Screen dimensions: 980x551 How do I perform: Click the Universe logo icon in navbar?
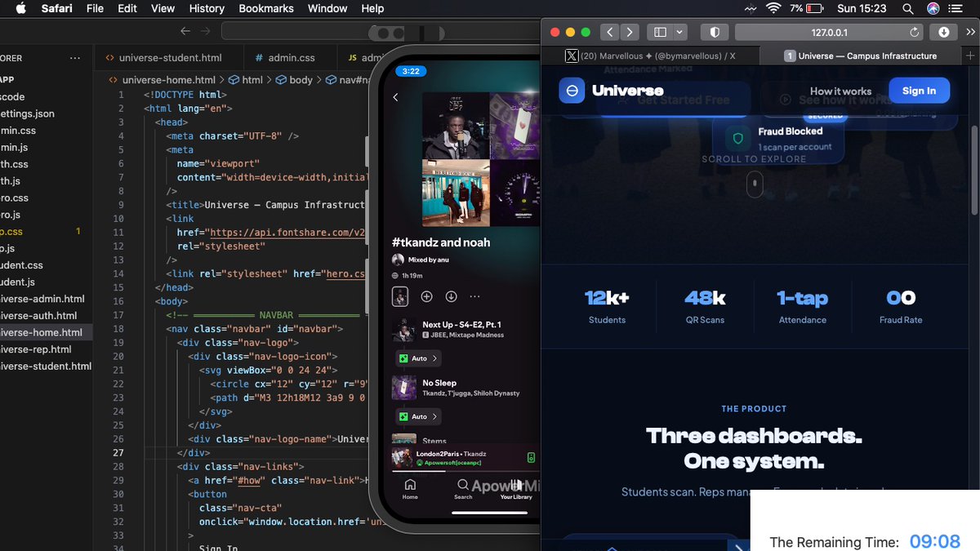(x=572, y=91)
